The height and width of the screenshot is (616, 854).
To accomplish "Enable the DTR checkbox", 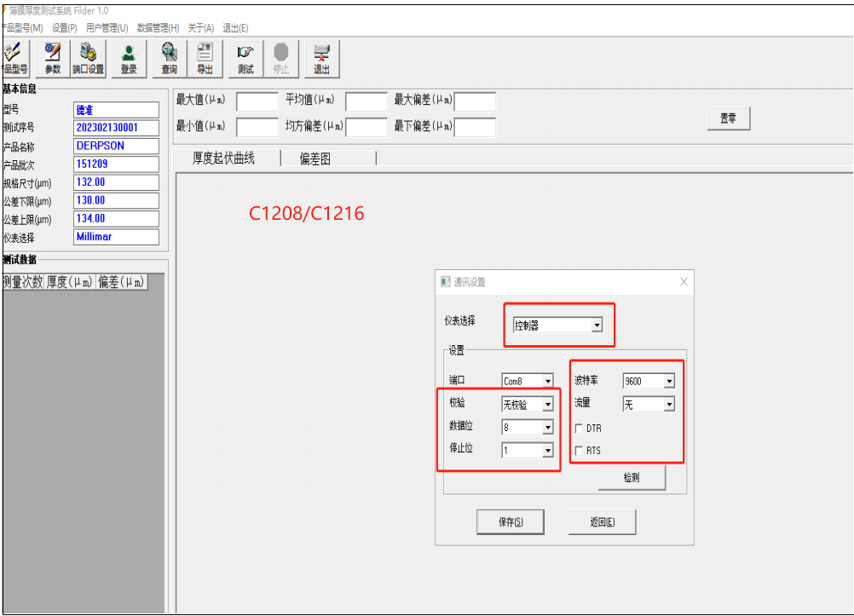I will click(580, 429).
